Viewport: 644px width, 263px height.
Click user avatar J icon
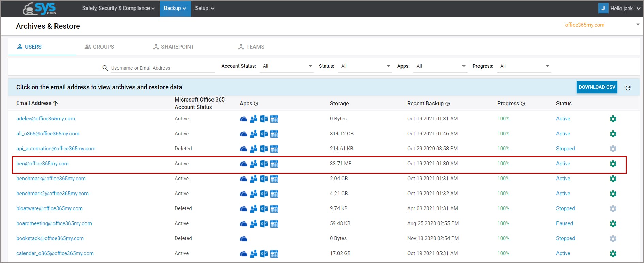(603, 8)
